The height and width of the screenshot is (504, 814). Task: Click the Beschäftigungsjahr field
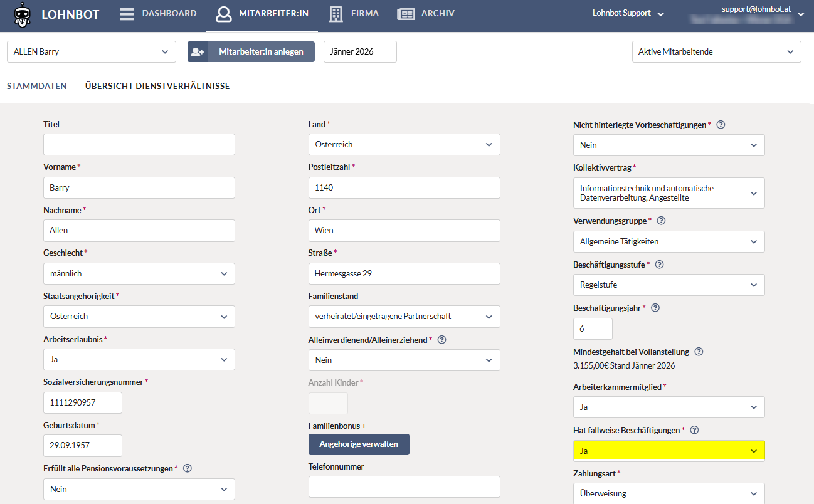593,328
